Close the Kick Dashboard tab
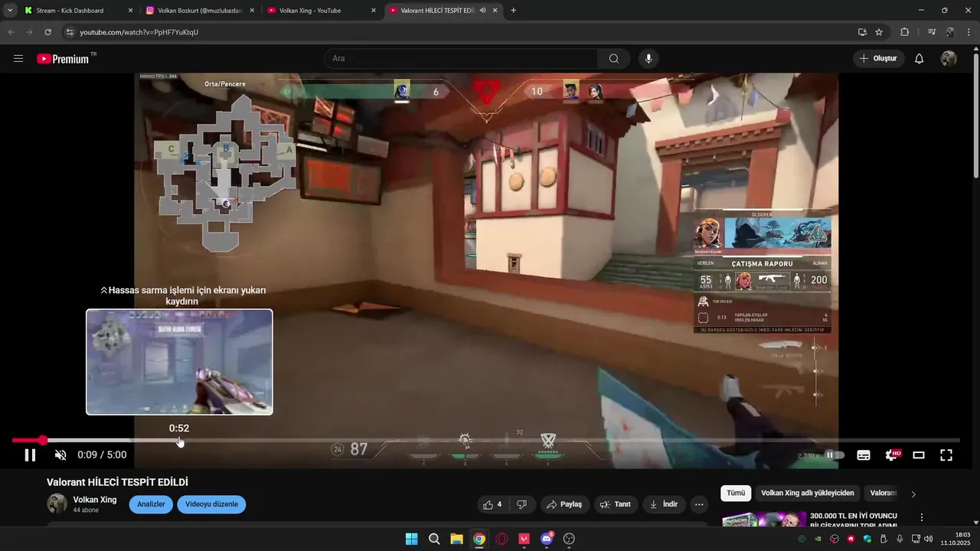 click(x=130, y=11)
